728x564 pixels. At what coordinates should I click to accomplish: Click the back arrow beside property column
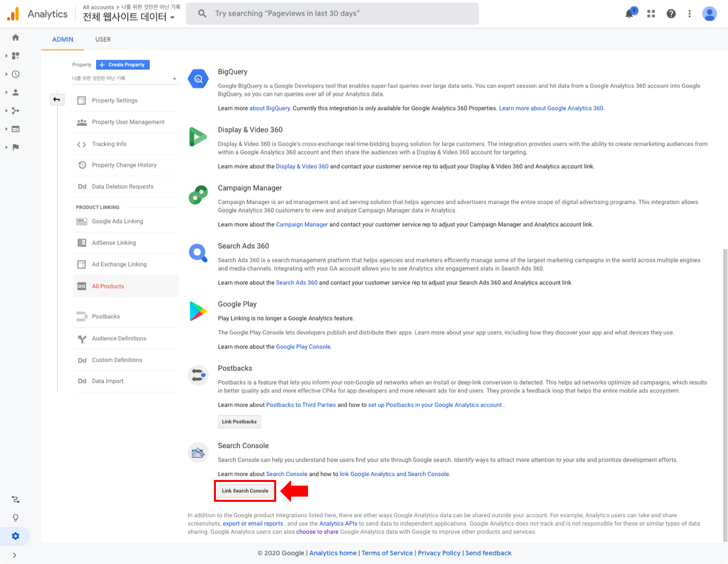click(57, 99)
